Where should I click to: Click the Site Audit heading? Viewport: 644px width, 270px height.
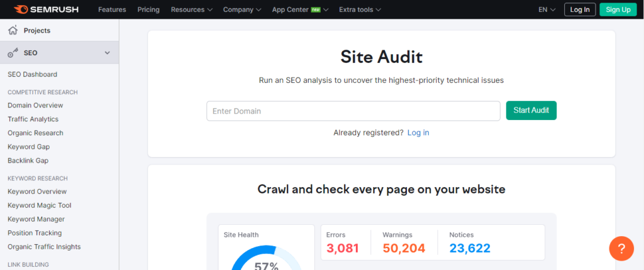pyautogui.click(x=381, y=57)
